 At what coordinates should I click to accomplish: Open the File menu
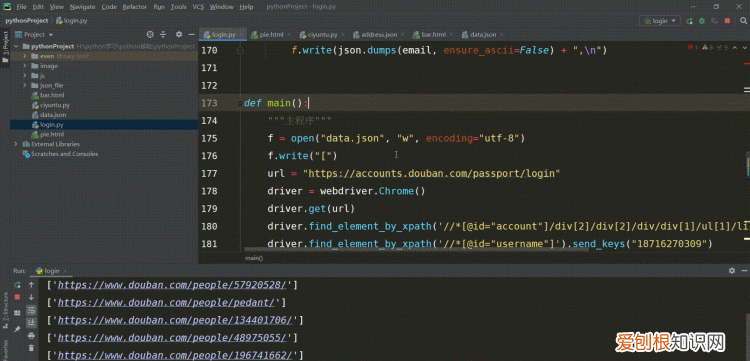22,7
